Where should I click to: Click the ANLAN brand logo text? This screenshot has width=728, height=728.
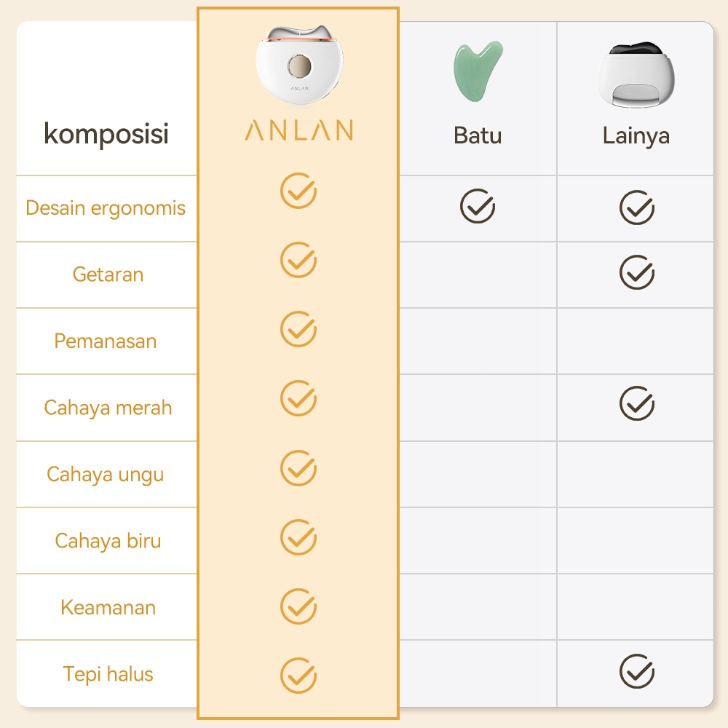[298, 131]
